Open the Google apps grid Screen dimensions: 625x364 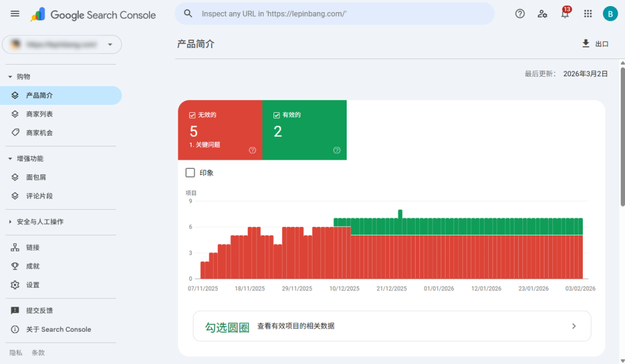click(x=588, y=14)
